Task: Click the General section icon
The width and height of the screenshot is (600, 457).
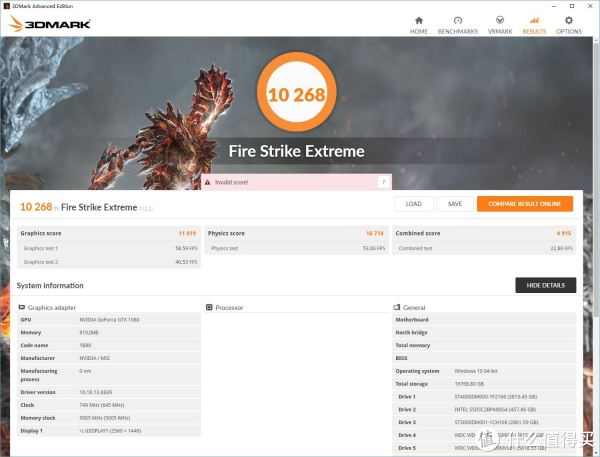Action: coord(397,307)
